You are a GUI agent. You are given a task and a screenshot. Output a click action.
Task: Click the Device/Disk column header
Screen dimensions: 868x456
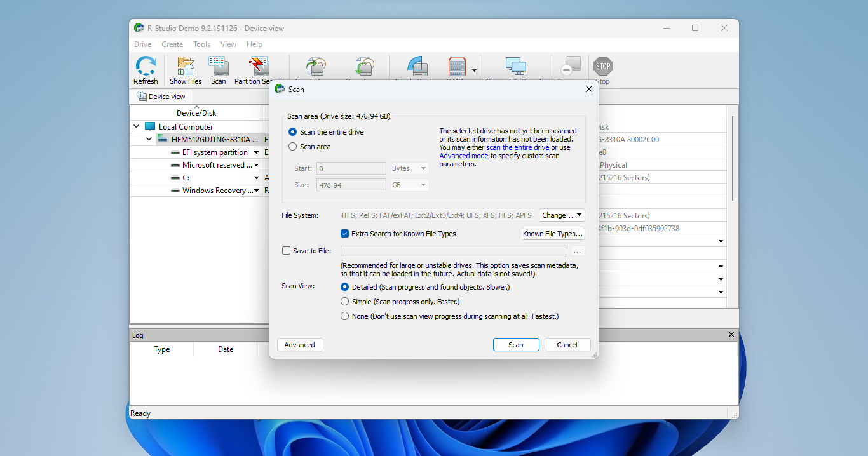pos(196,113)
